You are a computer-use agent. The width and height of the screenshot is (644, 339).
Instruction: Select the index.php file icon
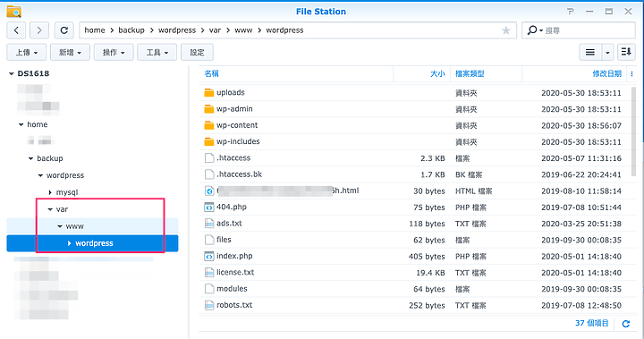coord(209,256)
